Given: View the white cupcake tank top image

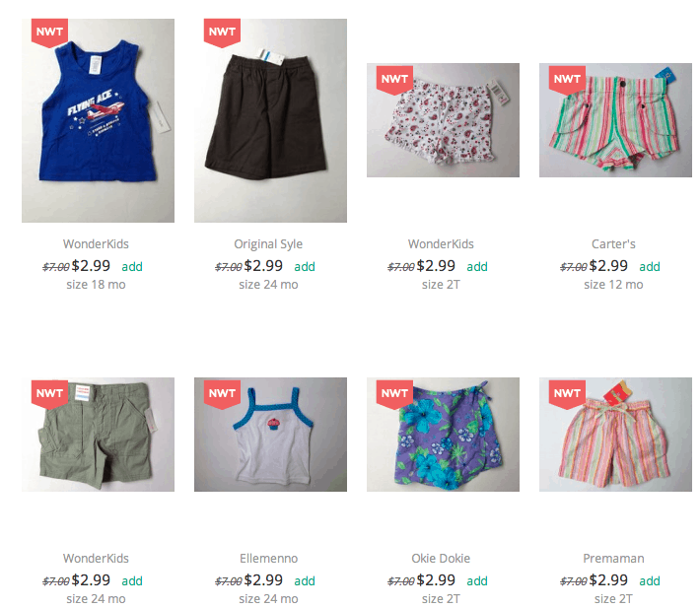Looking at the screenshot, I should pos(270,435).
